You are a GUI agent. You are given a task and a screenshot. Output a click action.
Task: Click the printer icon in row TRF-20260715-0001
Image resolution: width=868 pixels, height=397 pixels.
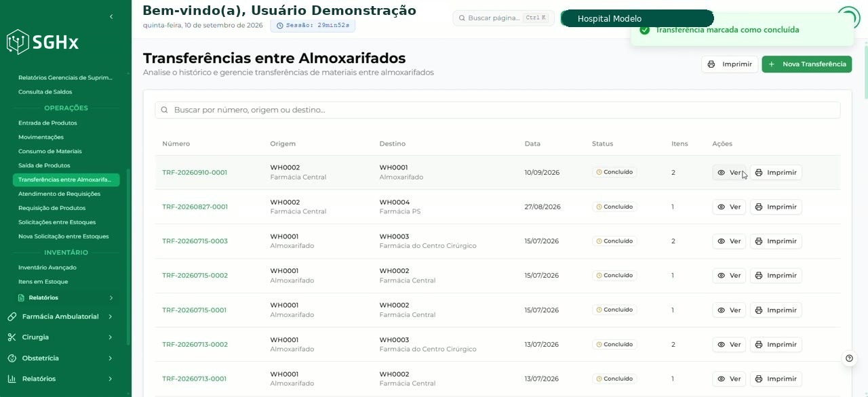point(759,310)
